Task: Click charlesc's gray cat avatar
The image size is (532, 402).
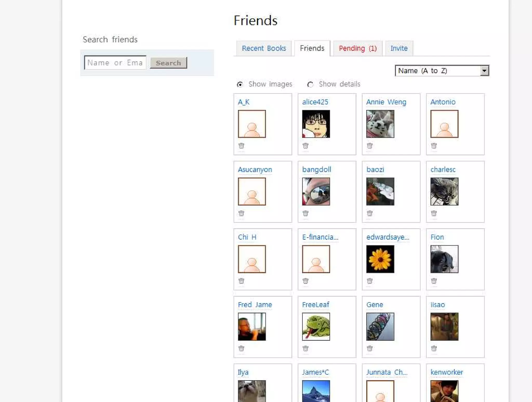Action: tap(444, 191)
